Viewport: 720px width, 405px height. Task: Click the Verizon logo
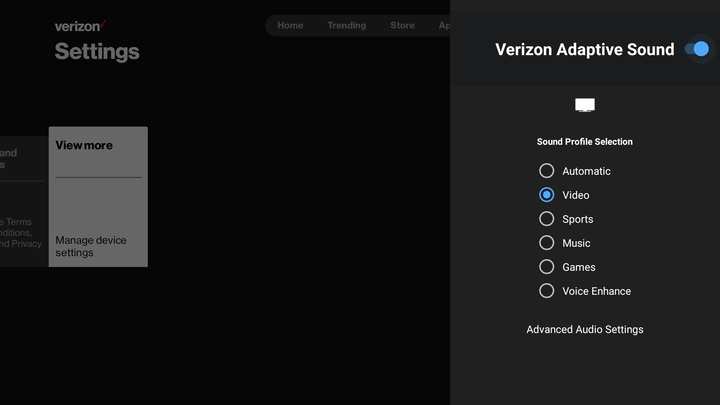tap(80, 26)
